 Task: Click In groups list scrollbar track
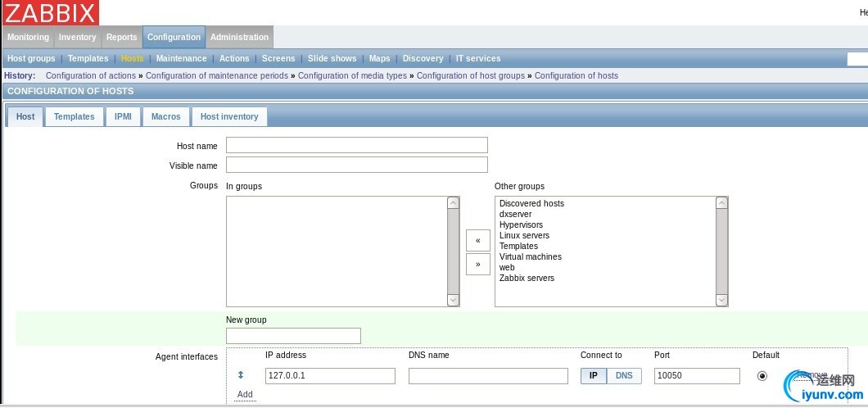(454, 252)
